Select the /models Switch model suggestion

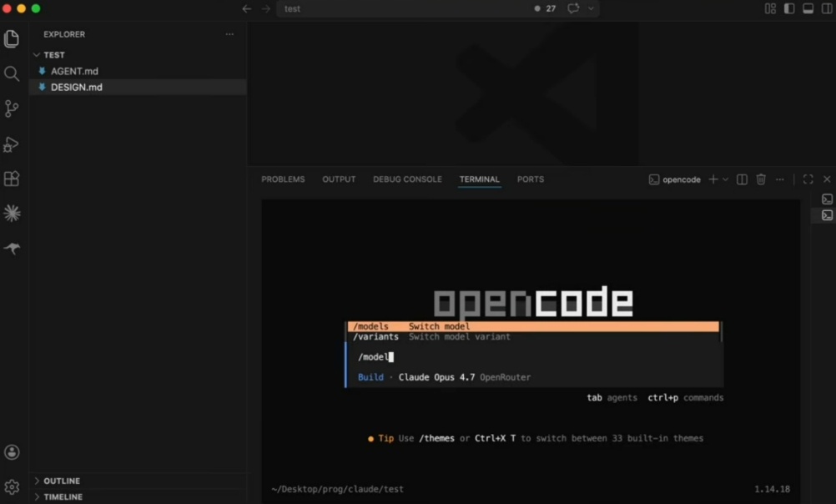click(533, 326)
